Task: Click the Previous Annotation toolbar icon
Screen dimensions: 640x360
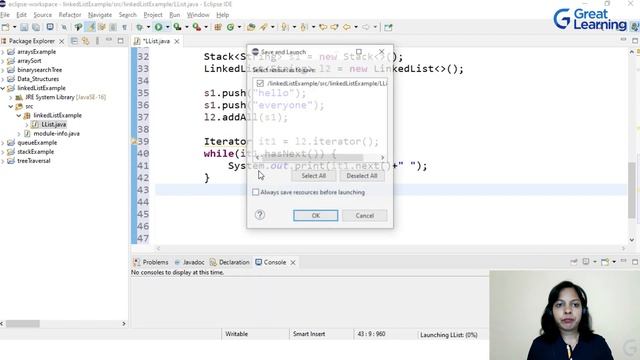Action: 304,27
